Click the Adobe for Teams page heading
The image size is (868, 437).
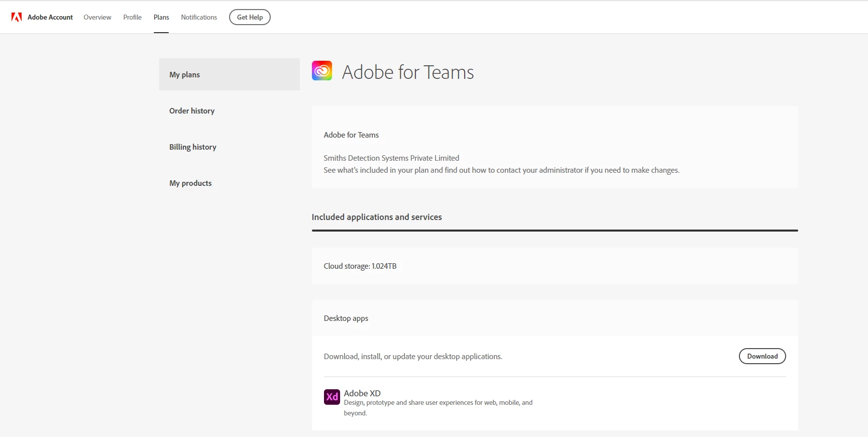pyautogui.click(x=408, y=72)
